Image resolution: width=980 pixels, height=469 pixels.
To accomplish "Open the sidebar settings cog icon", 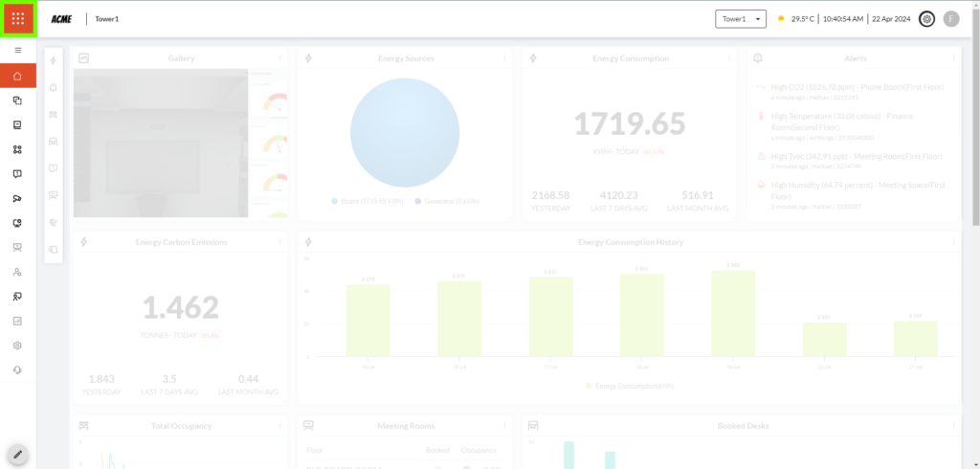I will [x=18, y=345].
